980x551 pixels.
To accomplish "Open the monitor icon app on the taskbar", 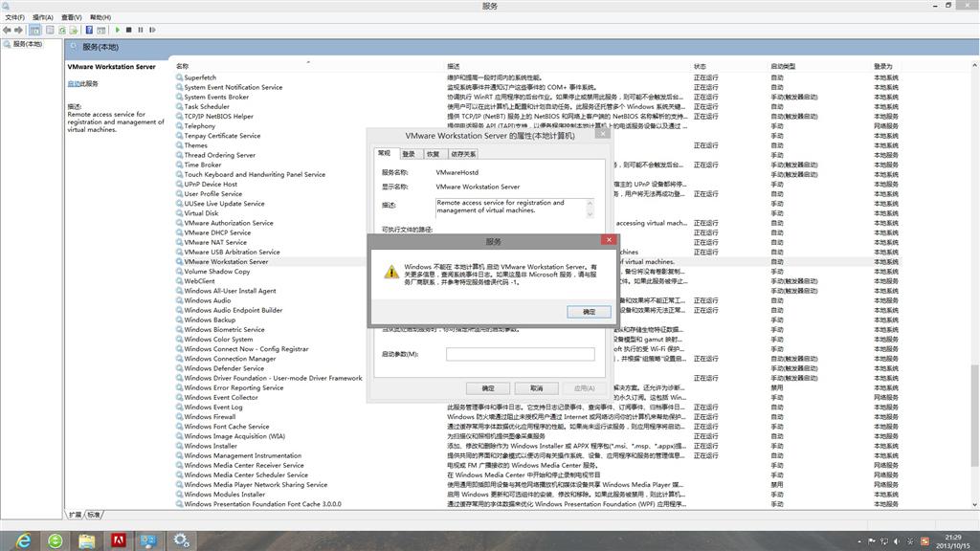I will [x=148, y=540].
